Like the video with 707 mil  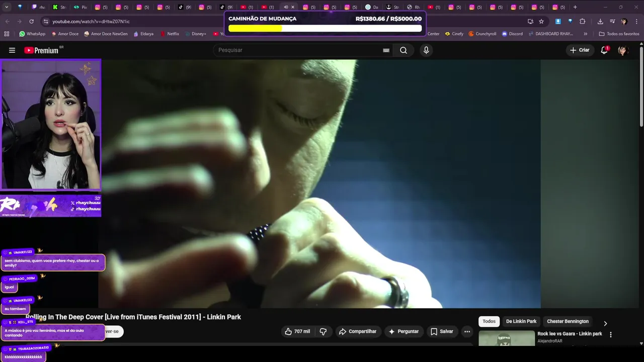[297, 331]
